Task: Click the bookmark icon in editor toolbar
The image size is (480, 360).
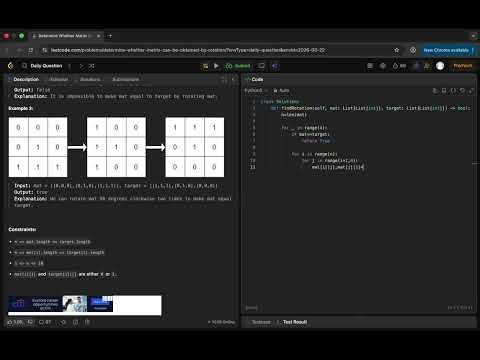Action: pyautogui.click(x=444, y=90)
